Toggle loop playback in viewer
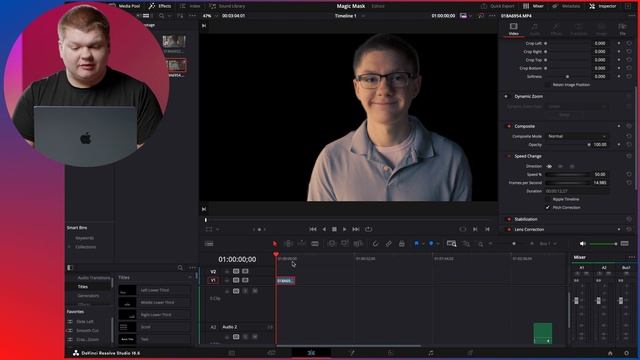640x360 pixels. coord(369,229)
